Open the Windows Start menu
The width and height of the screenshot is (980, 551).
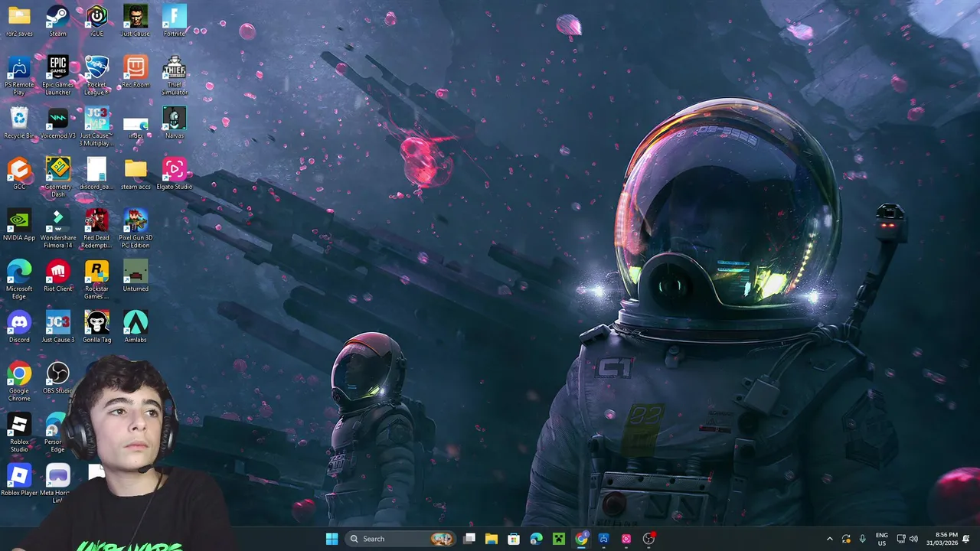(x=332, y=539)
